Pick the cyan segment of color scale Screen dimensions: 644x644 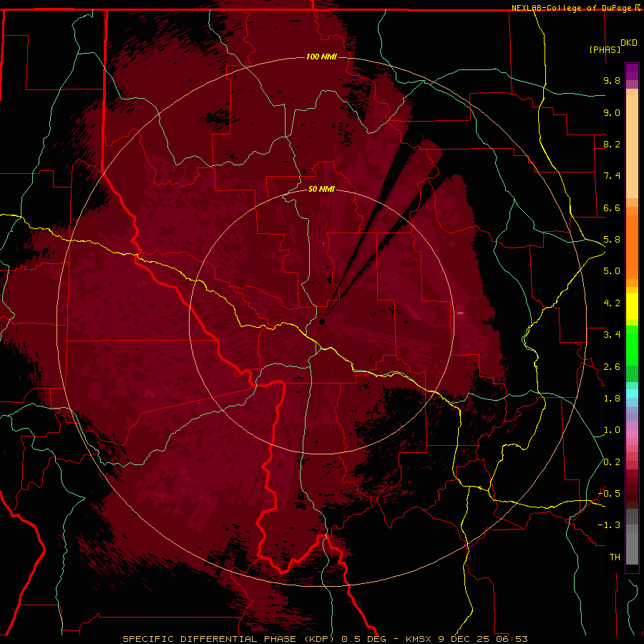pyautogui.click(x=632, y=394)
